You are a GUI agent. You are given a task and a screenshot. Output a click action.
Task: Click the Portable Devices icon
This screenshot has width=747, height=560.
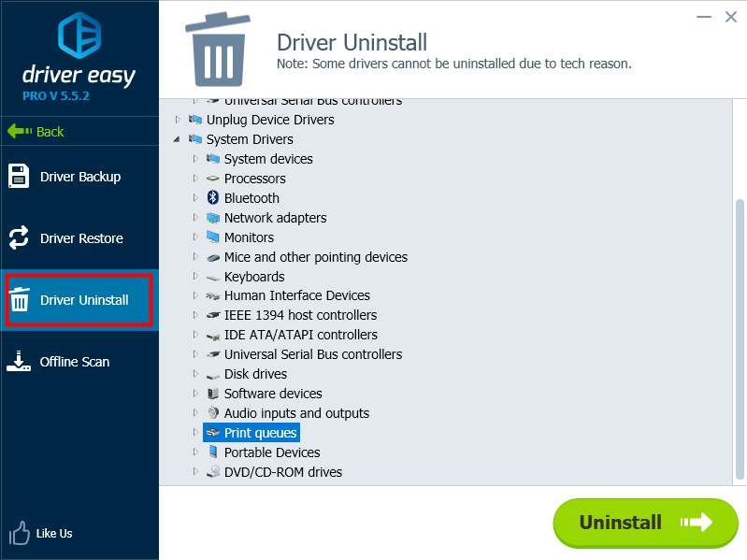[213, 452]
